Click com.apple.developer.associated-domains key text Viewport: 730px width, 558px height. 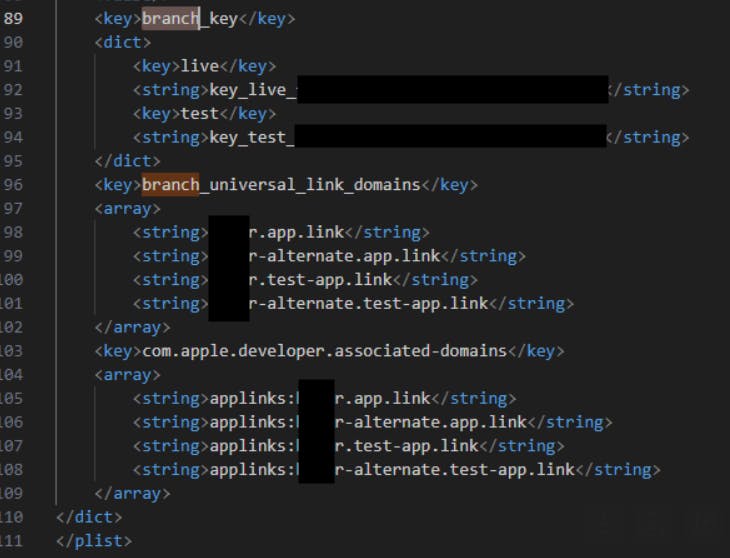click(x=324, y=351)
